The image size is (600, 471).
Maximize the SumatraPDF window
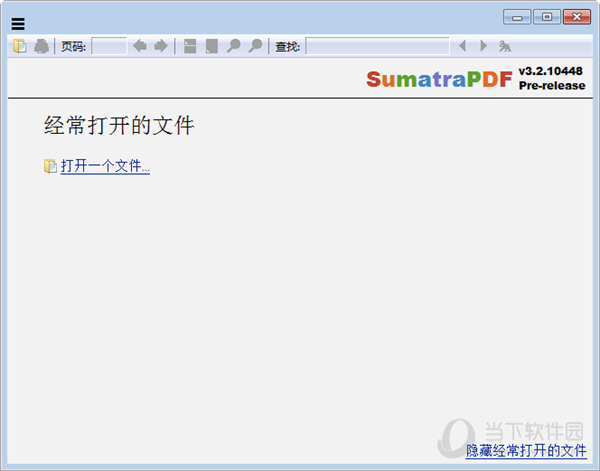coord(547,17)
